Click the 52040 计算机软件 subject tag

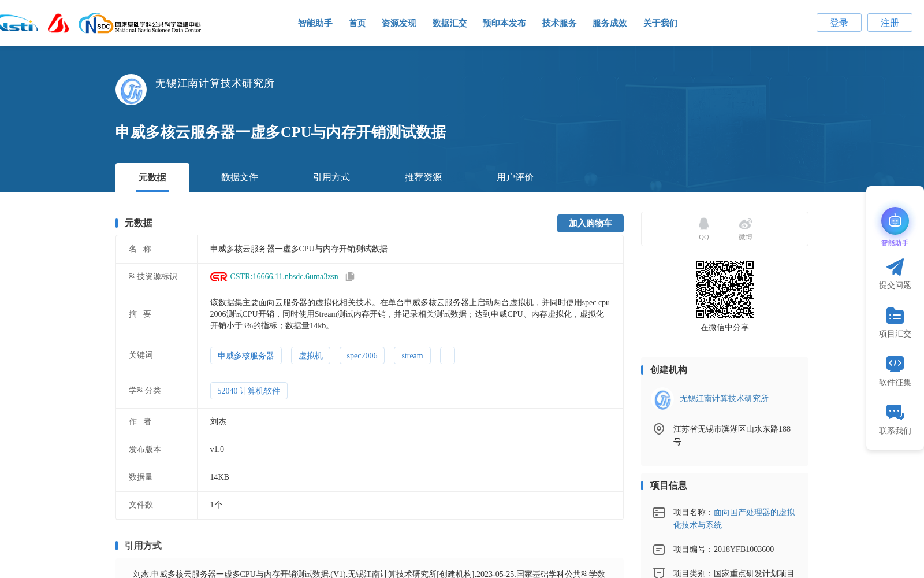coord(248,391)
